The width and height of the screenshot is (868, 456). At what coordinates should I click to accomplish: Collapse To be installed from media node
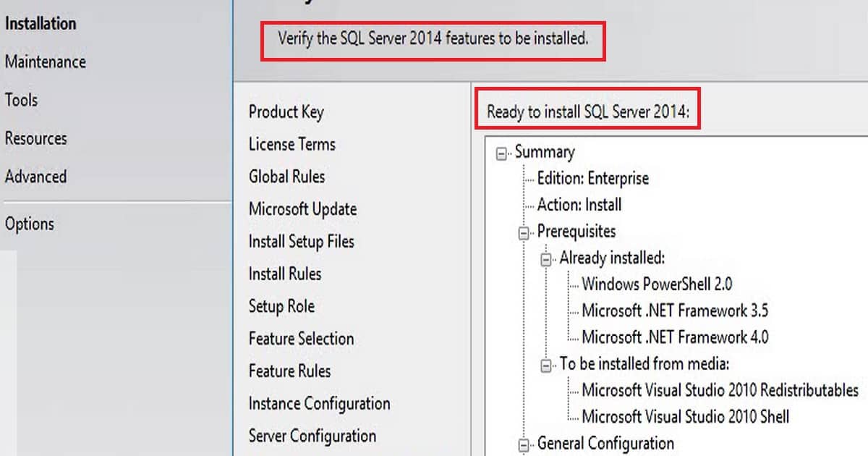coord(546,366)
